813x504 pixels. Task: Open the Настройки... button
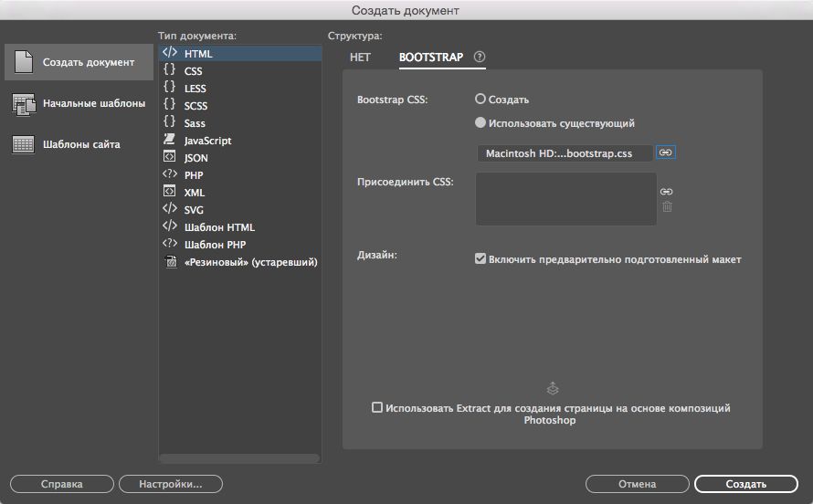pyautogui.click(x=171, y=484)
